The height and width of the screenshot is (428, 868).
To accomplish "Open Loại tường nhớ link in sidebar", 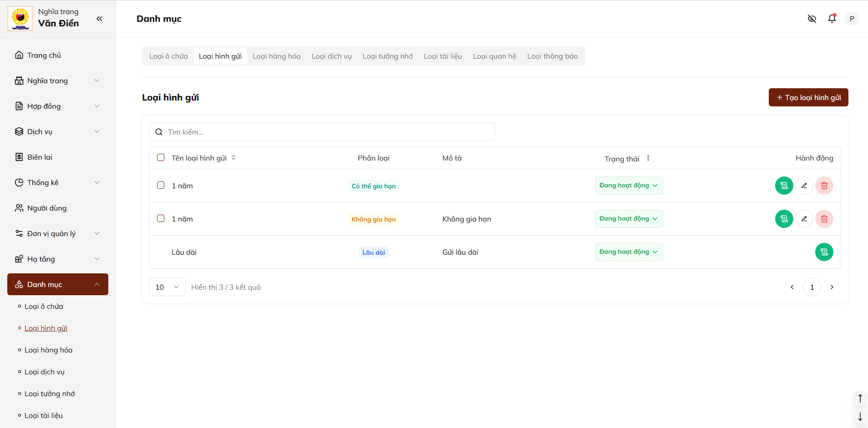I will (x=50, y=394).
